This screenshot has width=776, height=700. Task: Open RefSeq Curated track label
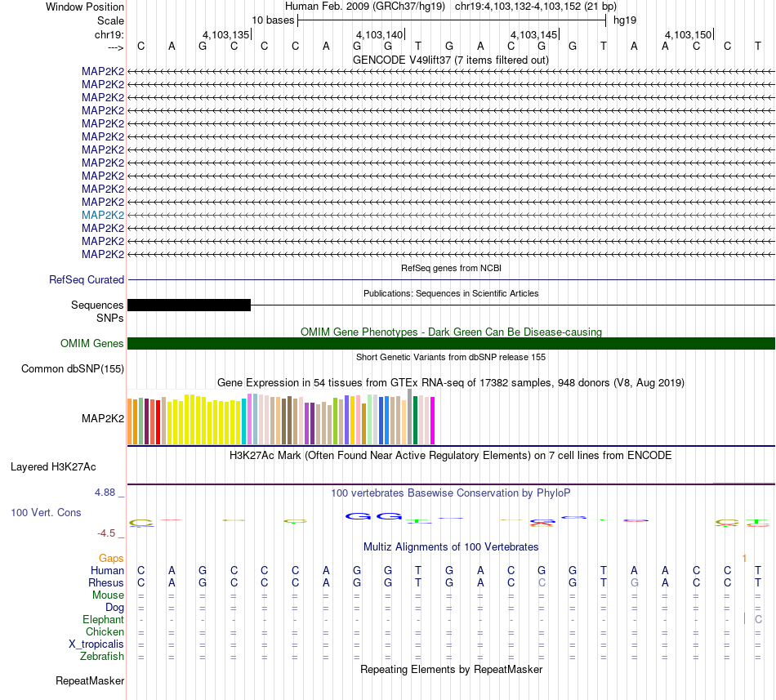pyautogui.click(x=87, y=279)
